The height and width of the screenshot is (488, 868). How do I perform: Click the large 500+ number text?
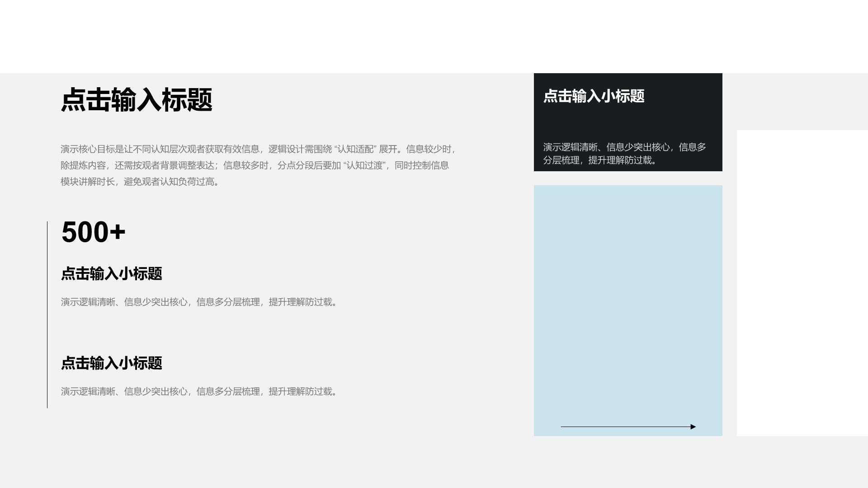[94, 232]
